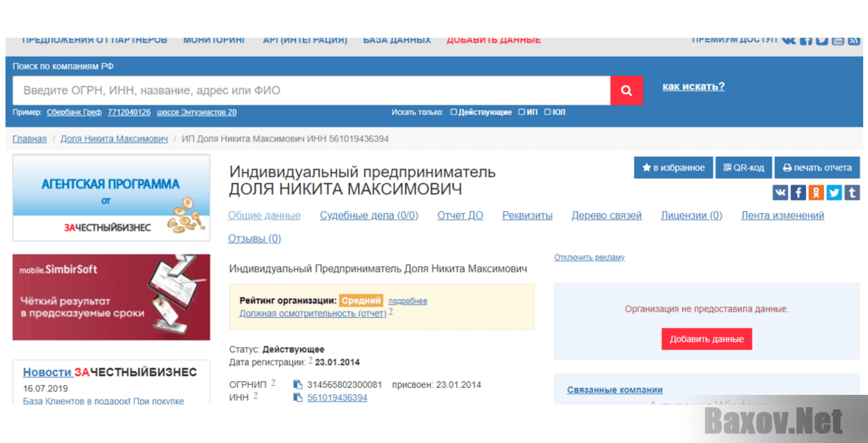Copy the ИНН number with copy icon
868x443 pixels.
pyautogui.click(x=298, y=398)
